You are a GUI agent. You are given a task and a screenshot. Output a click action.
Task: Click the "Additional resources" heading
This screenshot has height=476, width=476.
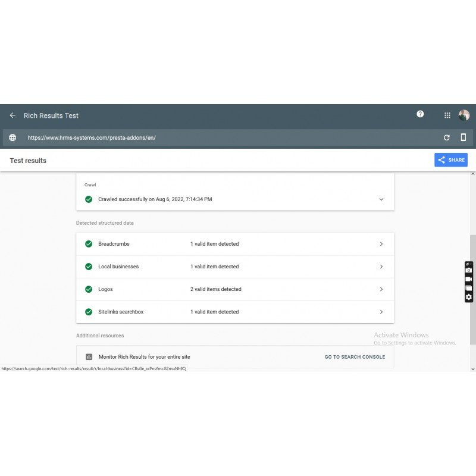(x=100, y=336)
